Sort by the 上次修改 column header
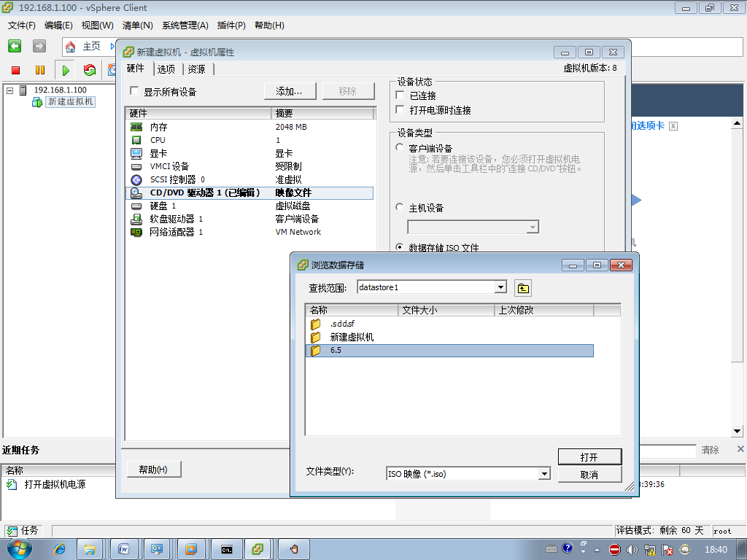Viewport: 747px width, 560px height. click(543, 310)
